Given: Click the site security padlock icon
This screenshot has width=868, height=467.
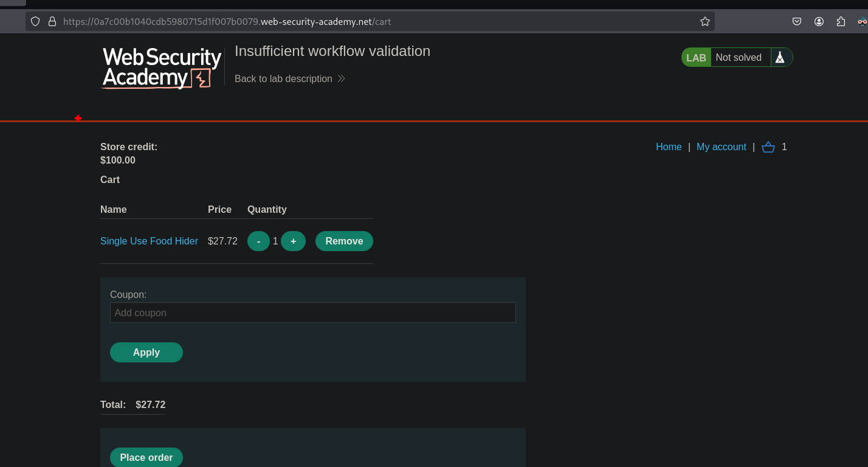Looking at the screenshot, I should point(52,21).
